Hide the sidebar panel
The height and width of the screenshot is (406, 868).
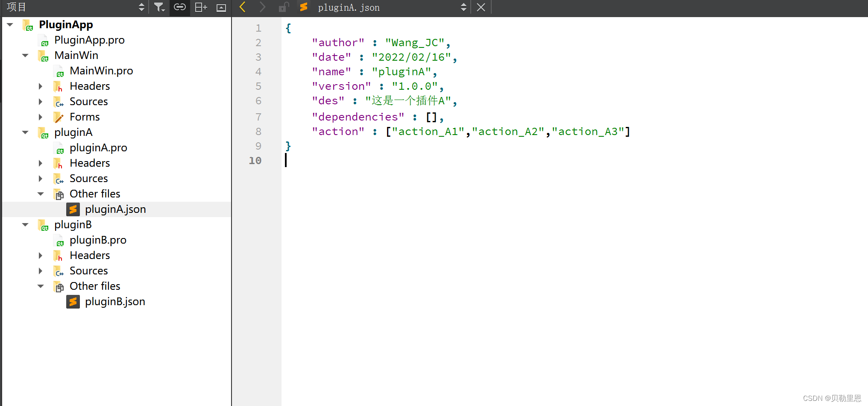[221, 8]
